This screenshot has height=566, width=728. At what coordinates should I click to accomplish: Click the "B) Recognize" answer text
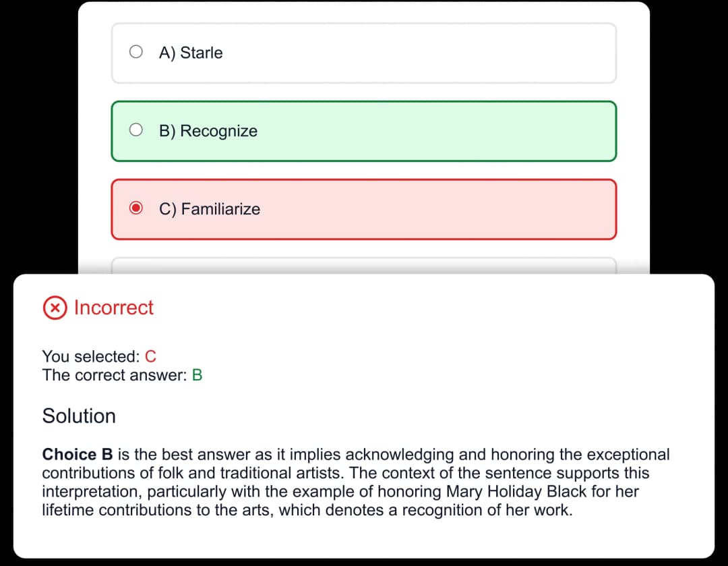pos(208,131)
